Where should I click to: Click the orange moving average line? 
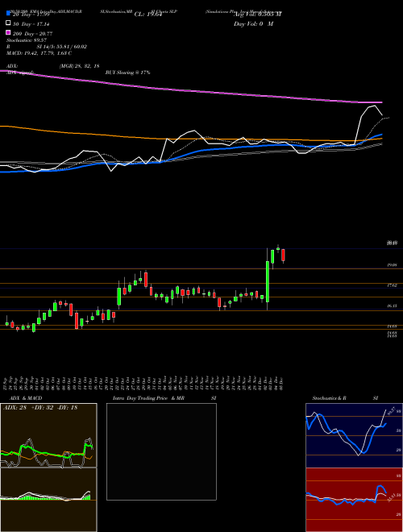point(190,138)
